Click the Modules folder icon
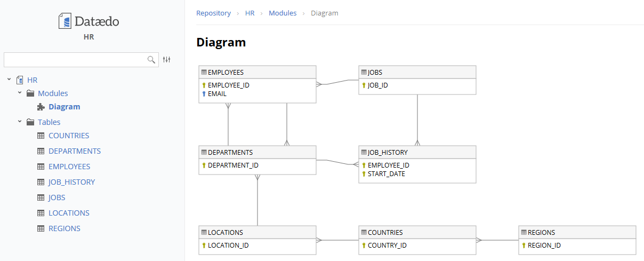This screenshot has height=261, width=644. click(30, 93)
